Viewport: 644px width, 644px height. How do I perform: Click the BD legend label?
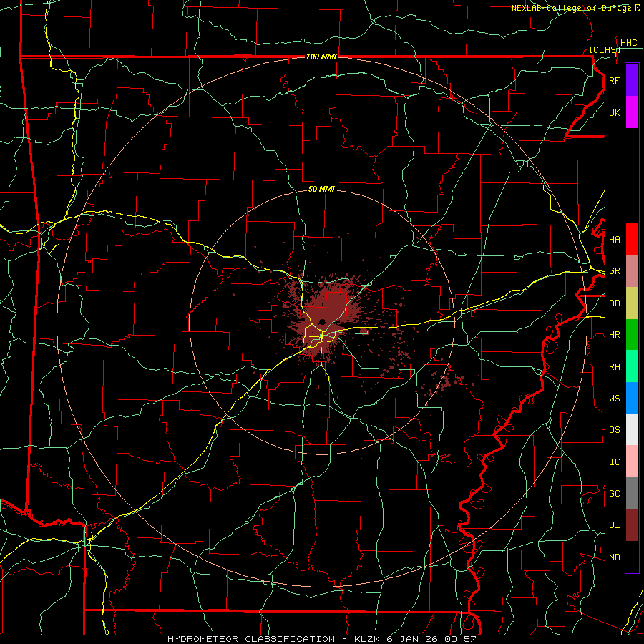tap(614, 303)
